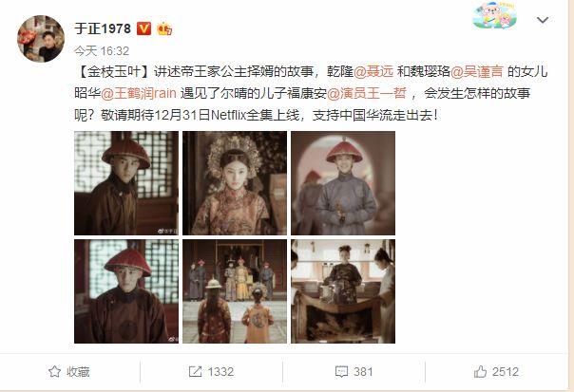Image resolution: width=574 pixels, height=392 pixels.
Task: Follow the @吴谨言 mention link
Action: click(477, 71)
